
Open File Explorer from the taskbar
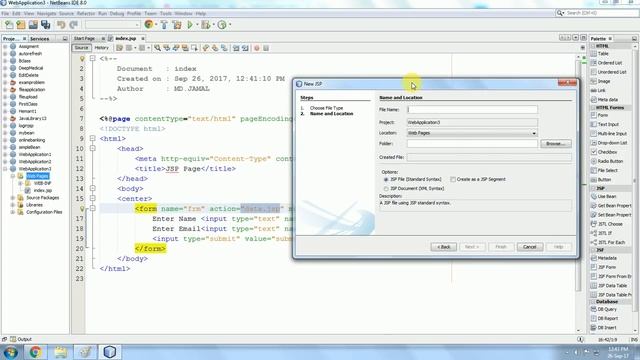tap(60, 352)
